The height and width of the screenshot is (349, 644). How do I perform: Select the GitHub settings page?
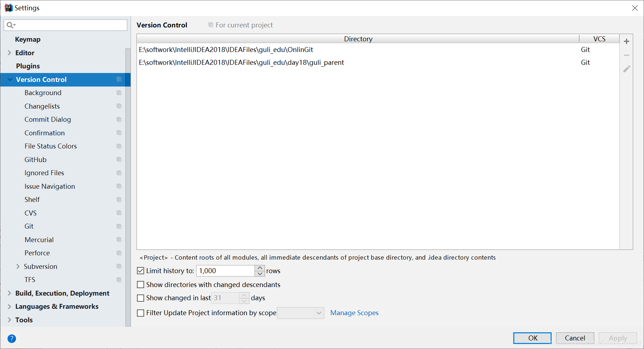(36, 160)
